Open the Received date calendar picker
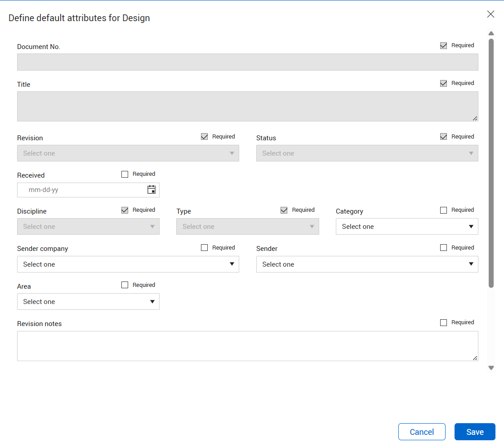504x447 pixels. point(152,190)
